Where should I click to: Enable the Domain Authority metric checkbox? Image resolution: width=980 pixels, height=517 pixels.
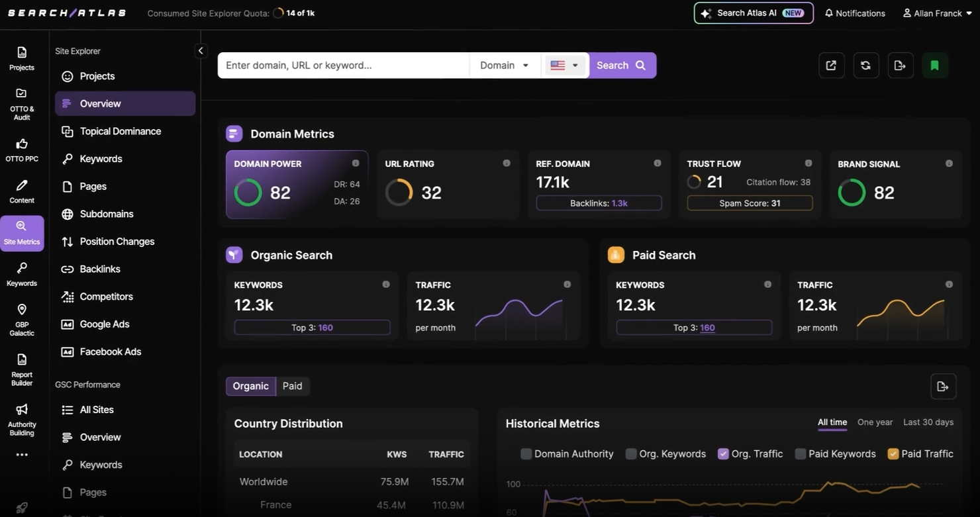point(526,454)
